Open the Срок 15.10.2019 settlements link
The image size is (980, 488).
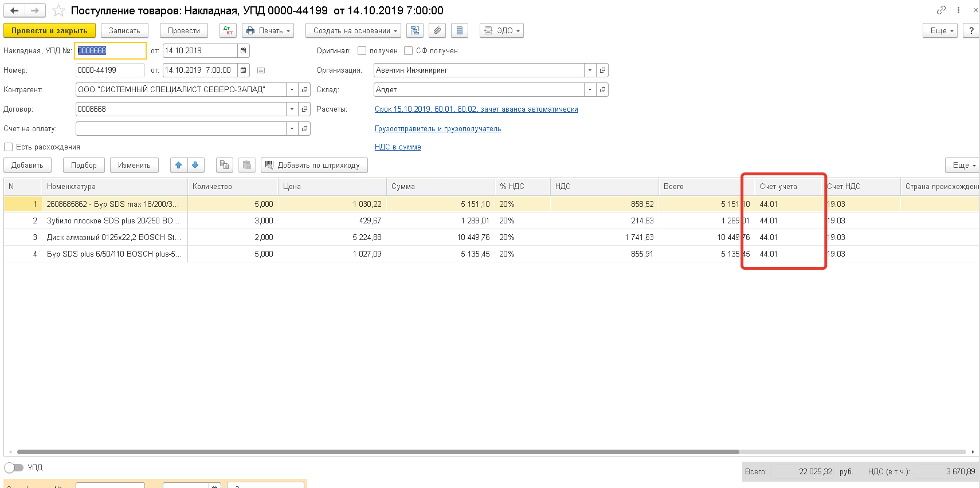(476, 109)
